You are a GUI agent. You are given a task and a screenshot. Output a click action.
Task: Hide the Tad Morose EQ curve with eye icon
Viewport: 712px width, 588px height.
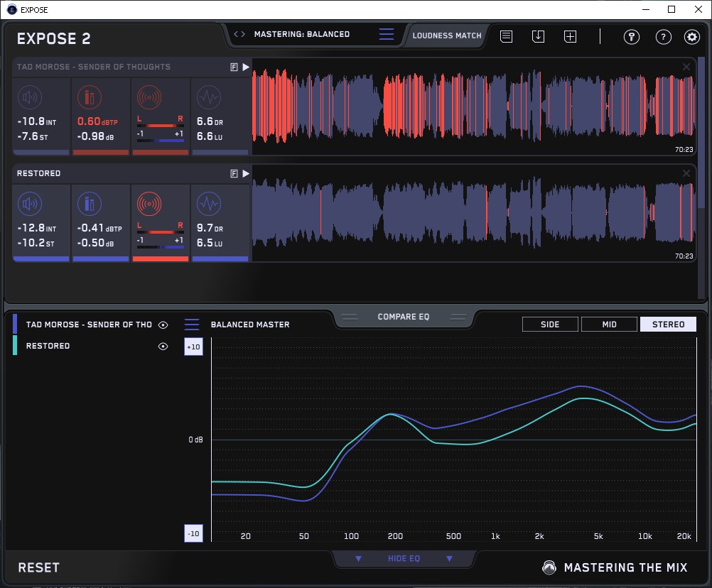[x=163, y=325]
